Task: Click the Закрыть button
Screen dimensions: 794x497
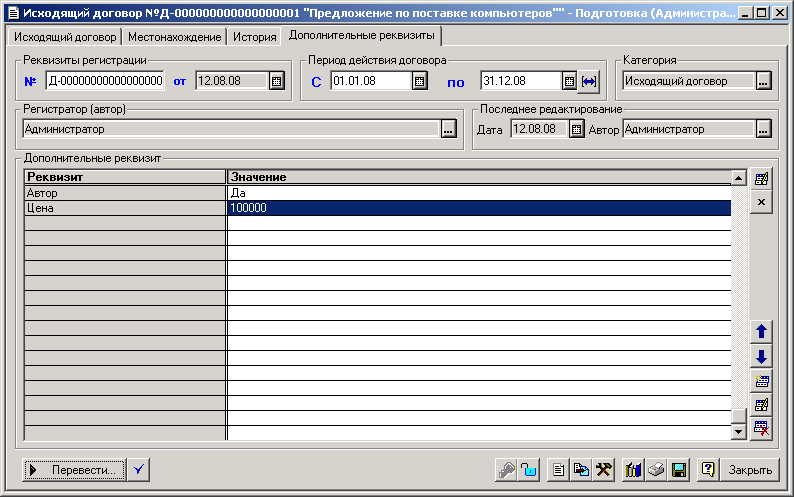Action: tap(750, 470)
